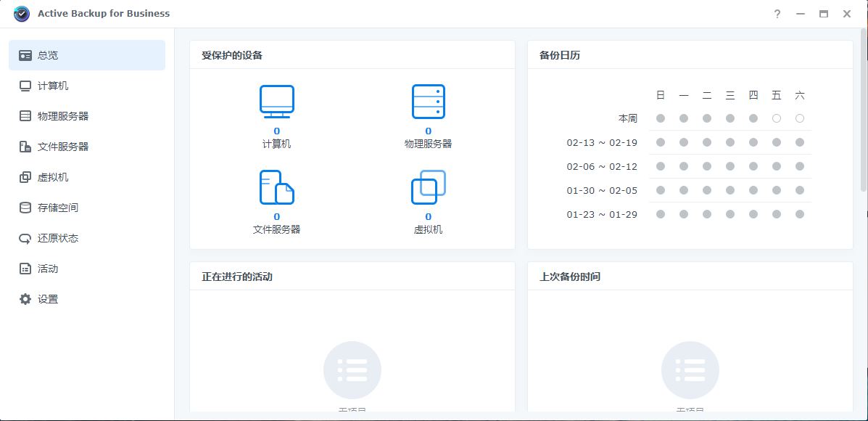Click the file server documents icon
The height and width of the screenshot is (421, 868).
coord(276,187)
